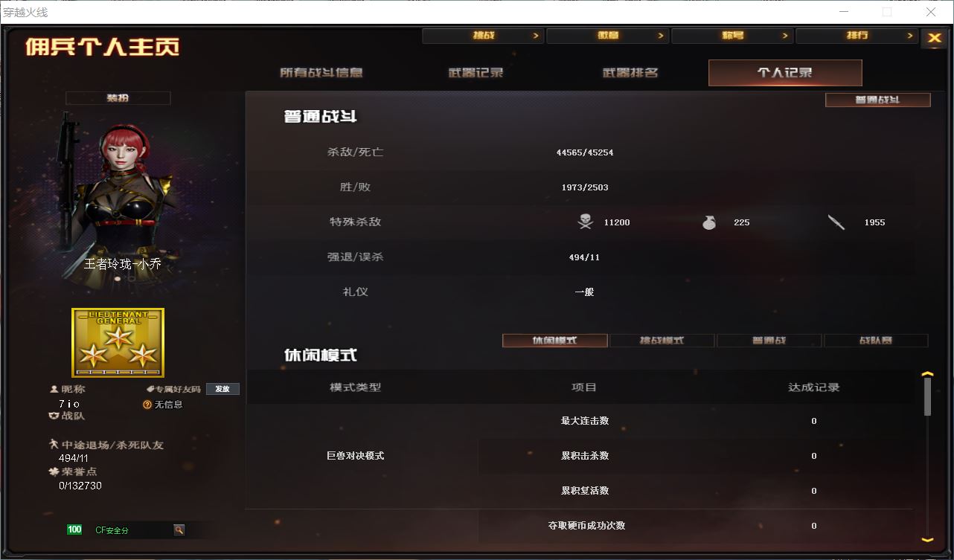Click the 发放 friend code button

coord(223,389)
